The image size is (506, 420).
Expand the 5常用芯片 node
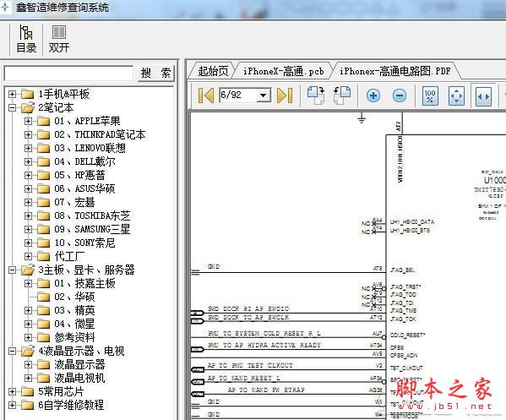tap(12, 391)
